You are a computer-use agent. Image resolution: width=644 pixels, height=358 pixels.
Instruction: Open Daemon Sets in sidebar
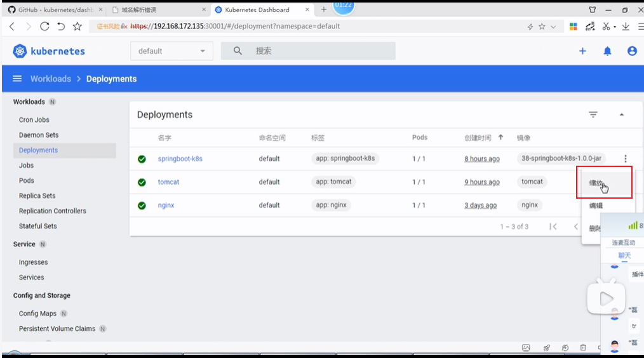pyautogui.click(x=39, y=135)
